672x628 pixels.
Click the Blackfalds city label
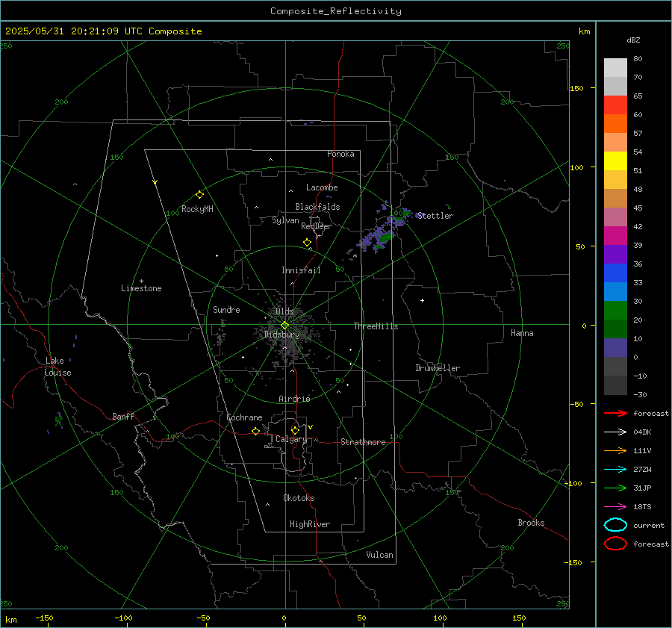coord(317,207)
